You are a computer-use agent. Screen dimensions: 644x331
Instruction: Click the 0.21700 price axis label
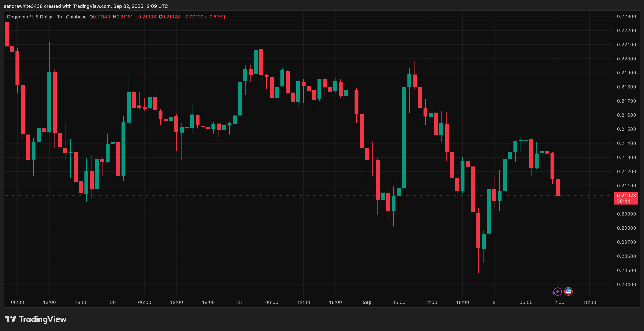(626, 101)
